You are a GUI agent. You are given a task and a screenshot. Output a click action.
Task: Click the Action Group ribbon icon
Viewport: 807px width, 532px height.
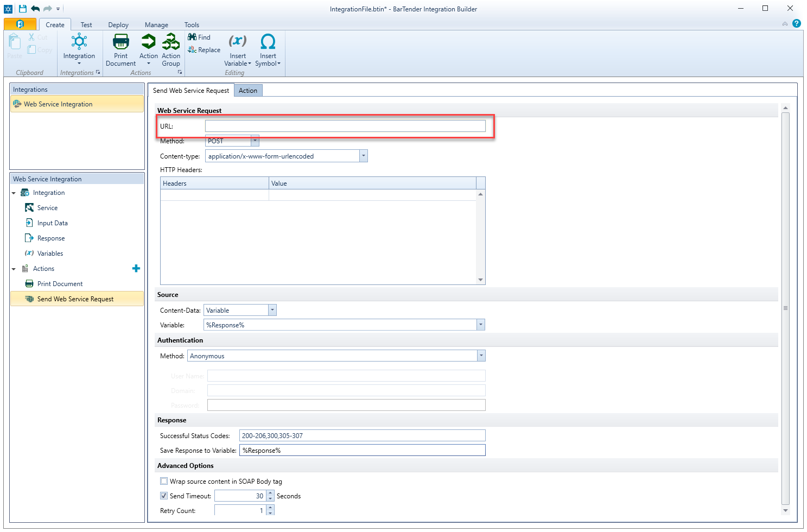171,41
